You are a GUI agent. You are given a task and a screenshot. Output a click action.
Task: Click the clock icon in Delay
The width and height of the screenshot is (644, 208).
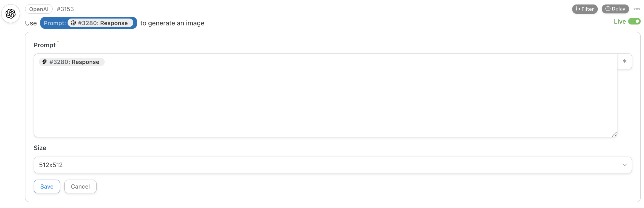click(x=608, y=9)
